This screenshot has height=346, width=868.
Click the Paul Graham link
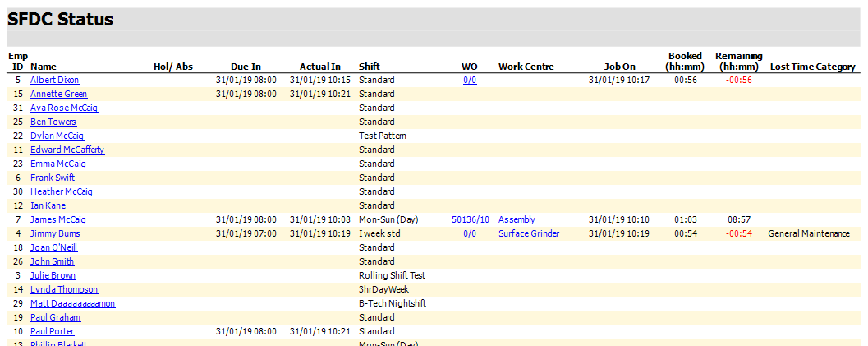click(x=55, y=318)
